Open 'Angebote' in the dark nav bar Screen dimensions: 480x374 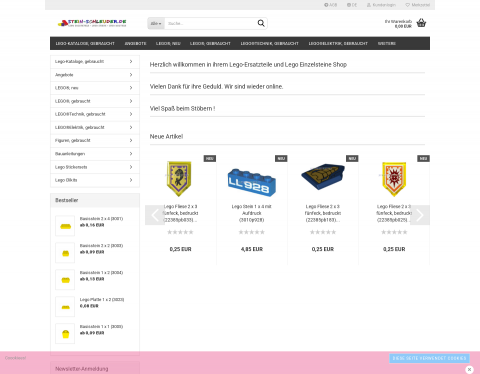(x=135, y=43)
